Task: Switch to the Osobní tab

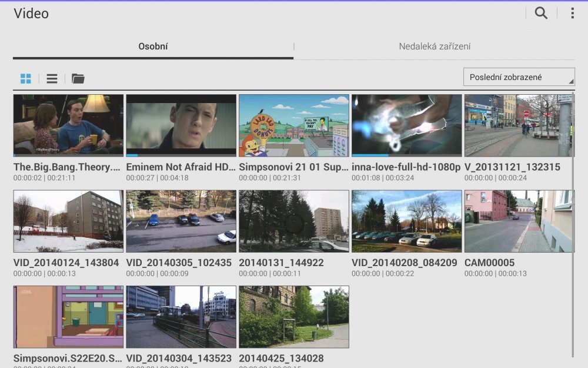Action: click(x=153, y=45)
